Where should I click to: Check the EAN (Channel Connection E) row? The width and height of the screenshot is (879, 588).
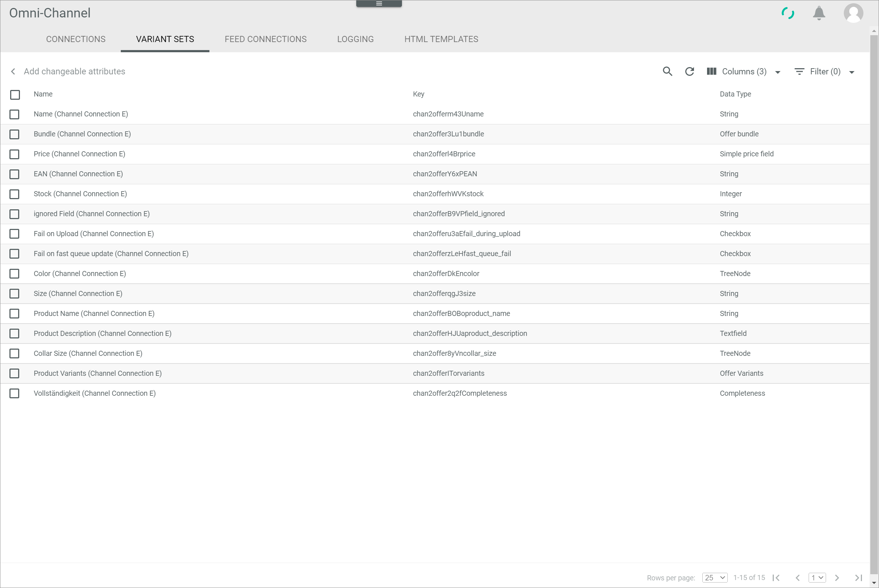pyautogui.click(x=14, y=174)
